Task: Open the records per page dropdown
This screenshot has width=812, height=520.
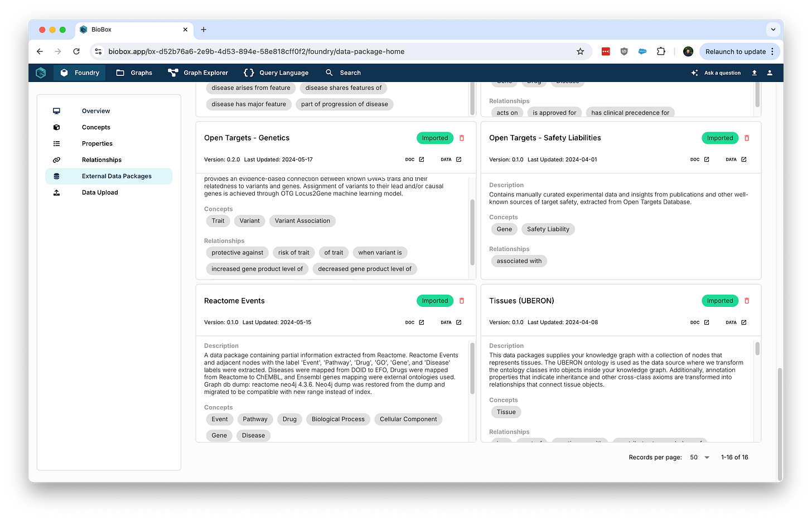Action: (x=699, y=457)
